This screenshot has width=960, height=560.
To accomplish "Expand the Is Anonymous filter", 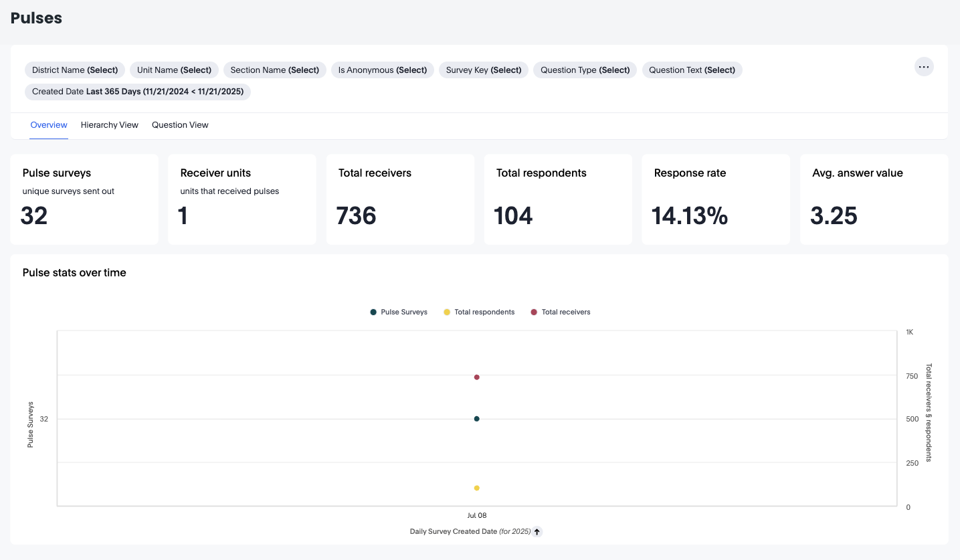I will 382,70.
